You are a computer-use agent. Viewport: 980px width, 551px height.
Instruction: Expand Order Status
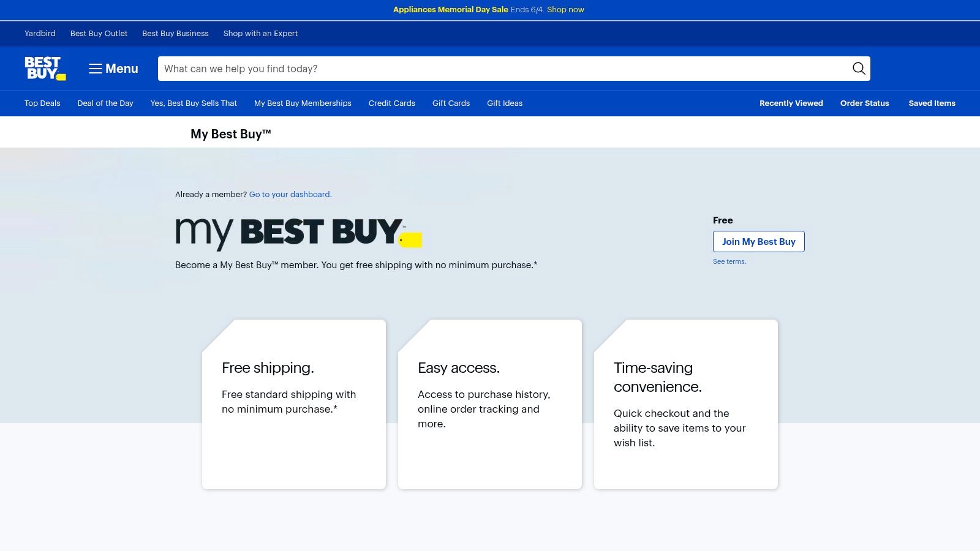pyautogui.click(x=864, y=103)
